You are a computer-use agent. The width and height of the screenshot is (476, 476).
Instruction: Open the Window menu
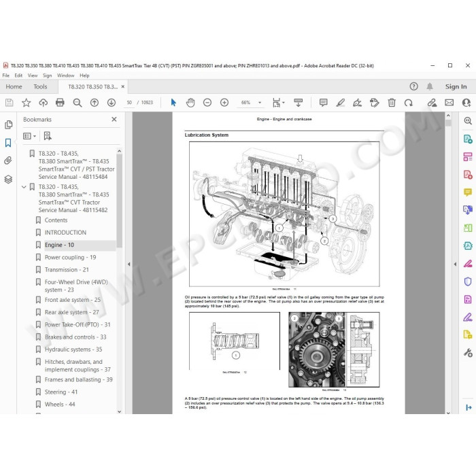coord(65,75)
